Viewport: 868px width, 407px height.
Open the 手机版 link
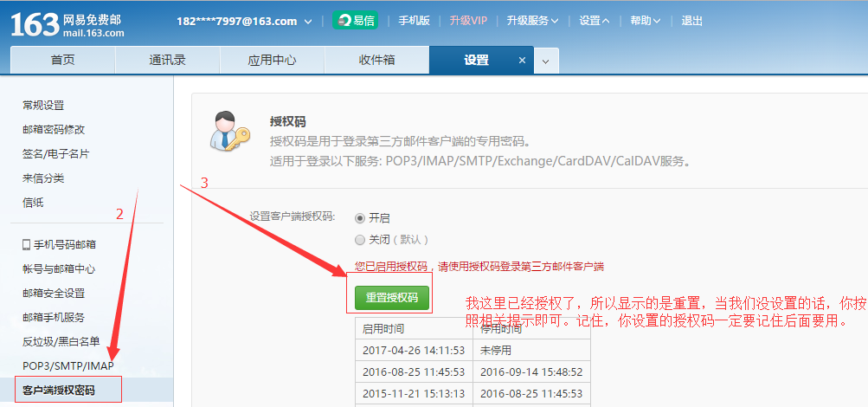click(x=414, y=21)
